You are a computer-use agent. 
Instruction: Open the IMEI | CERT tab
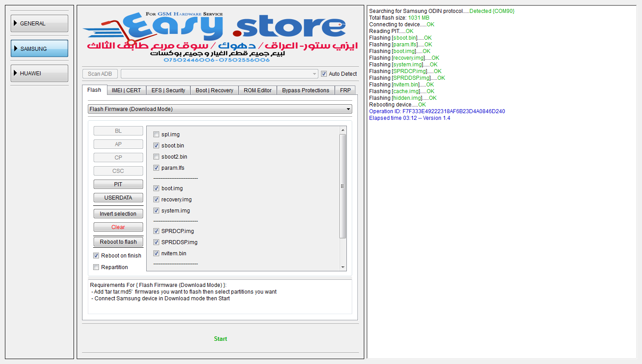coord(126,90)
